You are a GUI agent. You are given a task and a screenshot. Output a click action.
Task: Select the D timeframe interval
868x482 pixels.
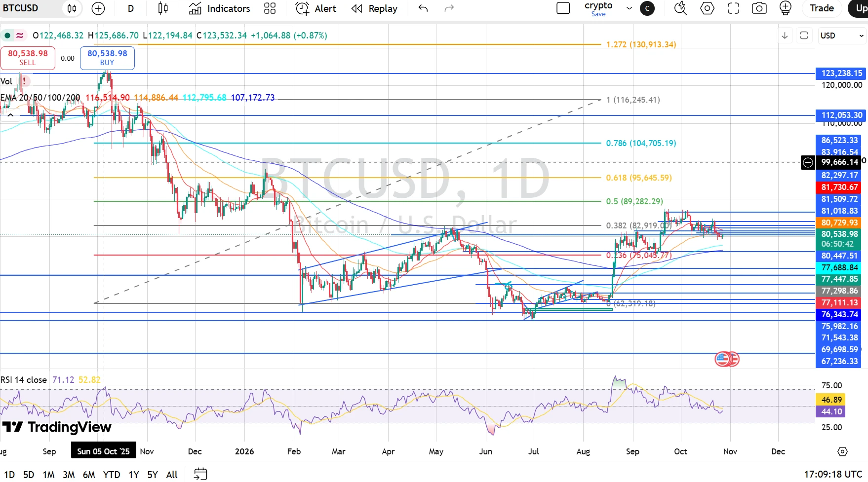[x=131, y=8]
